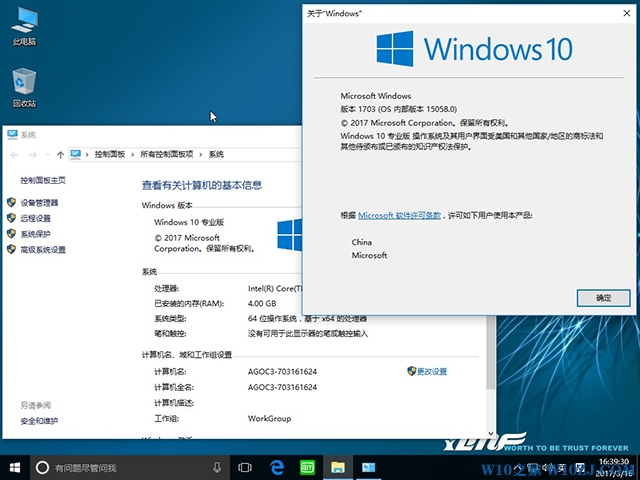640x480 pixels.
Task: Click the heading 查看有关计算机的基本信息
Action: tap(202, 185)
